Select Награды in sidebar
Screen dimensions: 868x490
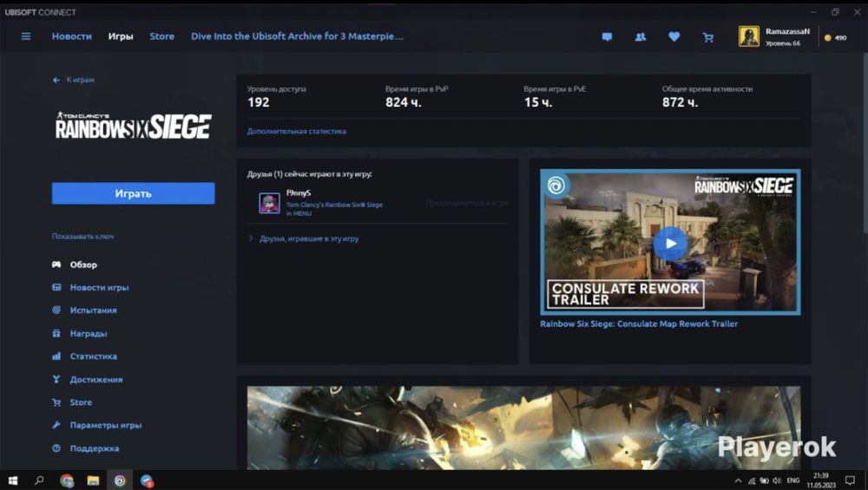pyautogui.click(x=88, y=334)
